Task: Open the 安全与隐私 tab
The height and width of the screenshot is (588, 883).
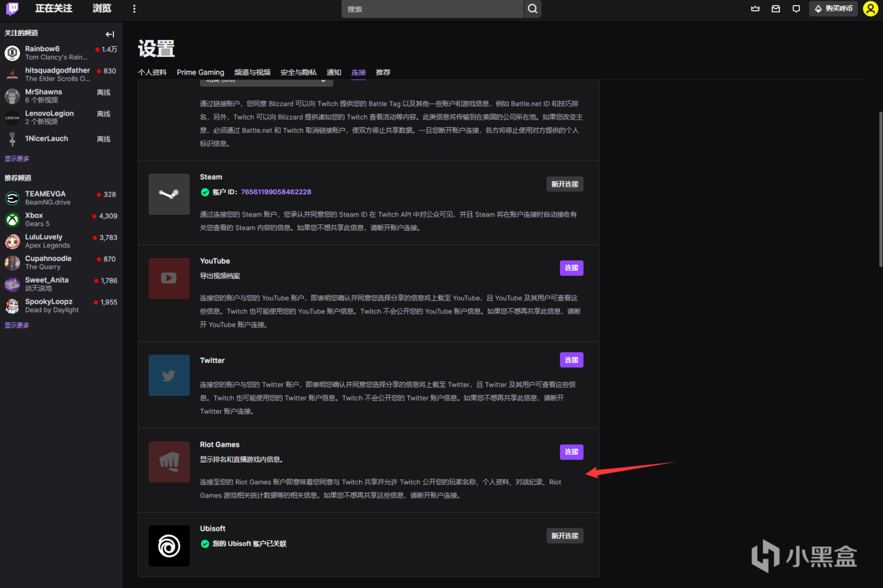Action: [x=299, y=72]
